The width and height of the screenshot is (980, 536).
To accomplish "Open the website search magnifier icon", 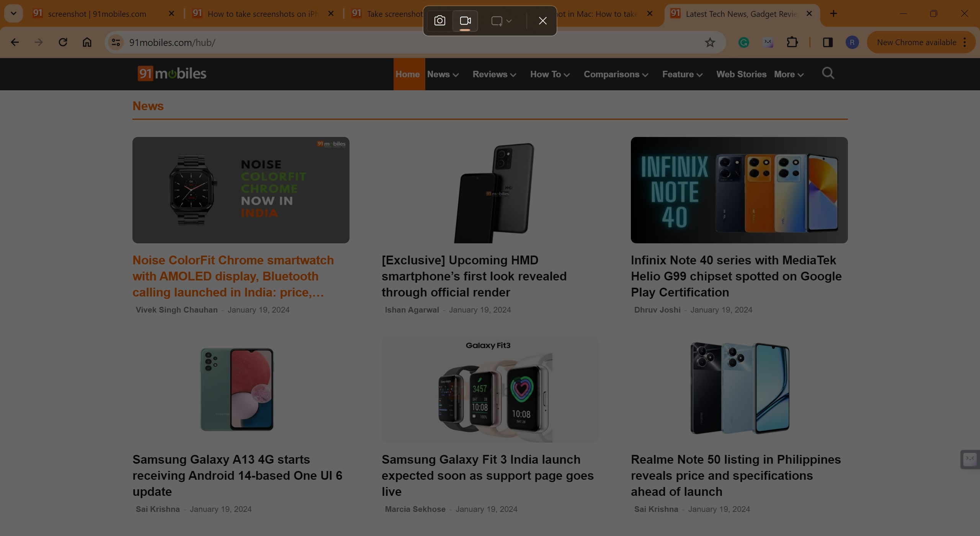I will (828, 73).
